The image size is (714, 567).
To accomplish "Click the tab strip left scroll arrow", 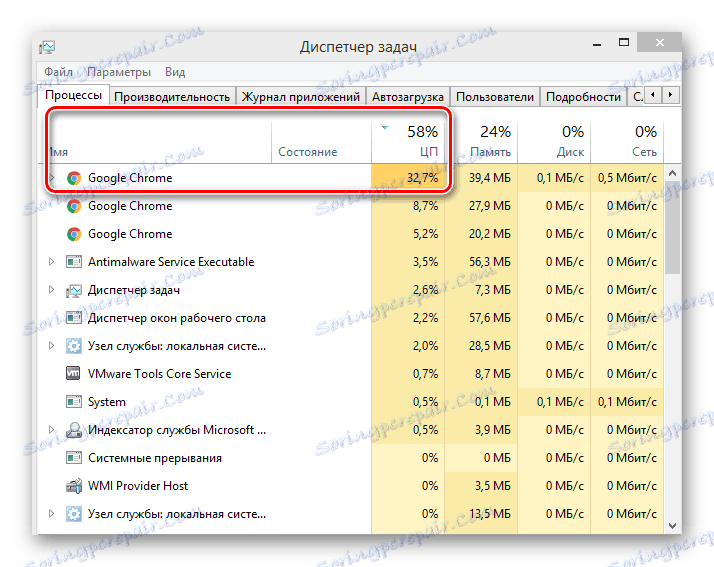I will click(x=653, y=95).
